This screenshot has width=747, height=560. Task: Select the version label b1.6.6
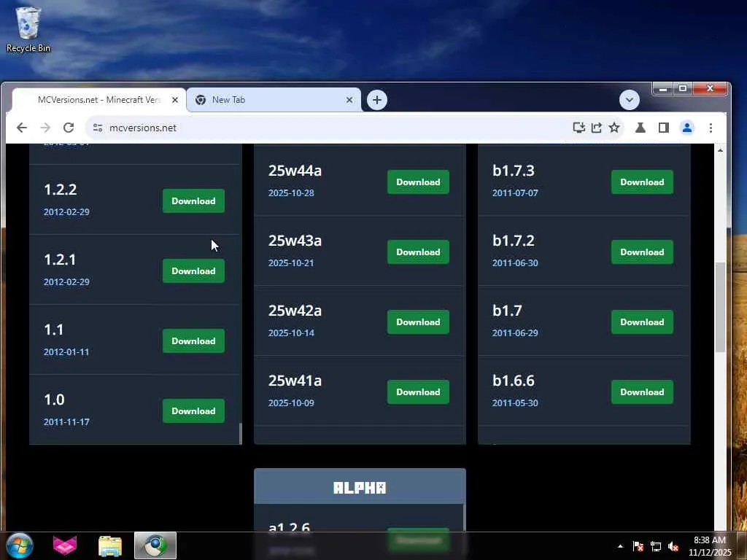514,381
